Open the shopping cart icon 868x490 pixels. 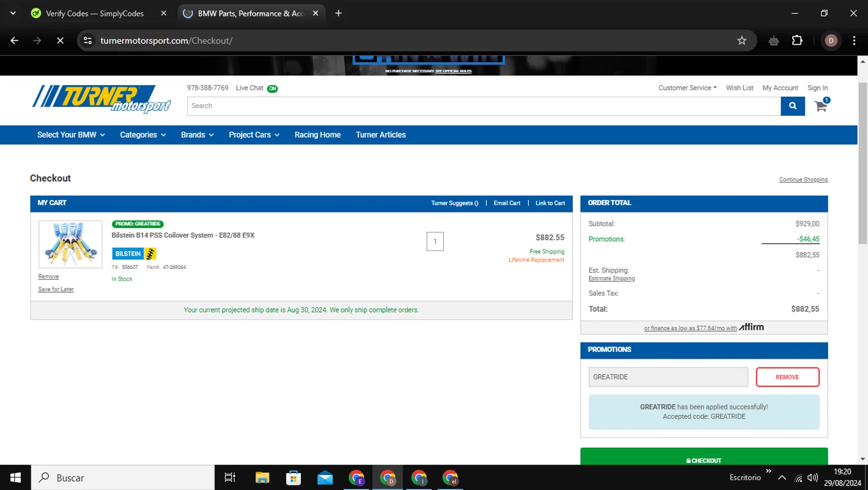[821, 105]
